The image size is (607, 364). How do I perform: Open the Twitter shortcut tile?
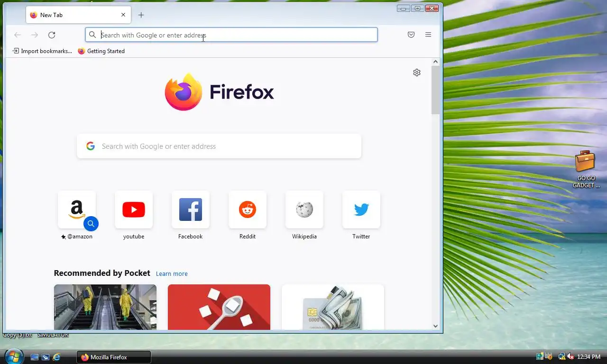coord(361,209)
